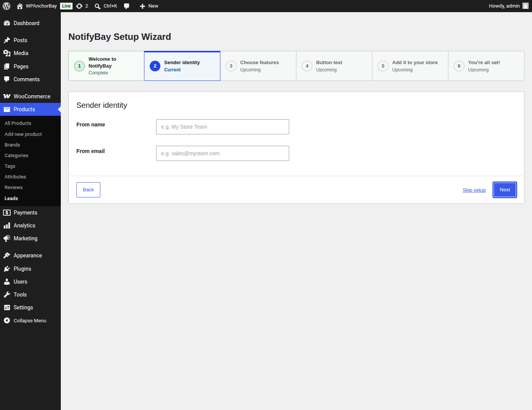Open the WPAnchorBay site home icon
The height and width of the screenshot is (410, 532).
20,6
